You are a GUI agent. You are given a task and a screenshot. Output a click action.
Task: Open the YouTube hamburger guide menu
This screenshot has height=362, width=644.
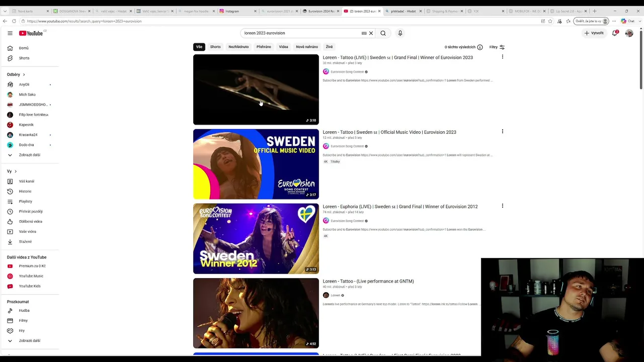tap(10, 33)
